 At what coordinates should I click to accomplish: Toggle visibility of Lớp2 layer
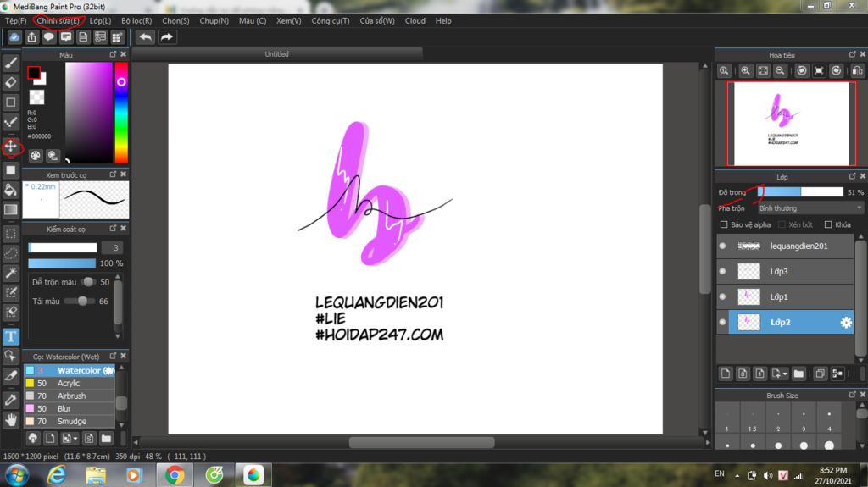click(x=722, y=322)
